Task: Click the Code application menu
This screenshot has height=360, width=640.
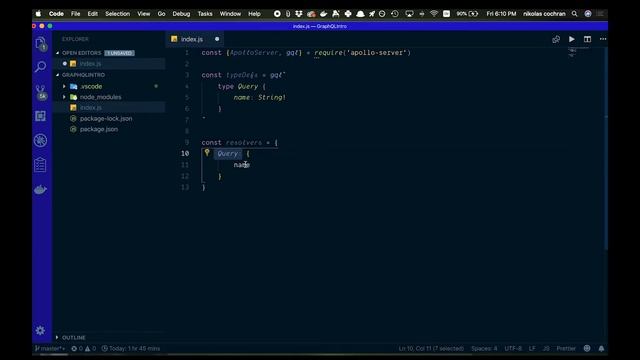Action: tap(56, 14)
